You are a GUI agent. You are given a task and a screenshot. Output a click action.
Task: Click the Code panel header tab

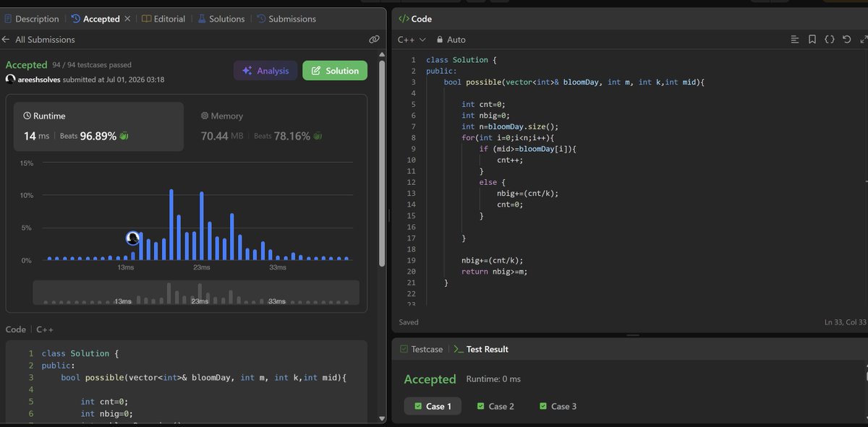click(415, 19)
